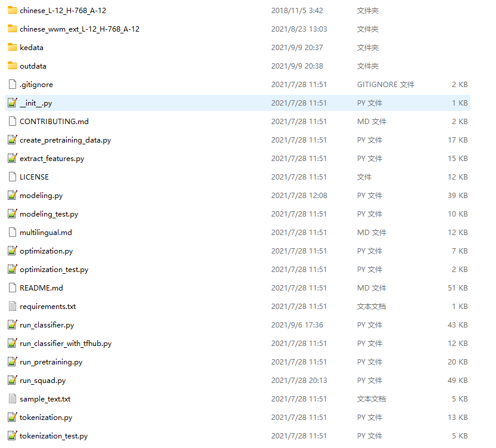Click the kedata folder icon
The height and width of the screenshot is (448, 496).
click(x=13, y=48)
